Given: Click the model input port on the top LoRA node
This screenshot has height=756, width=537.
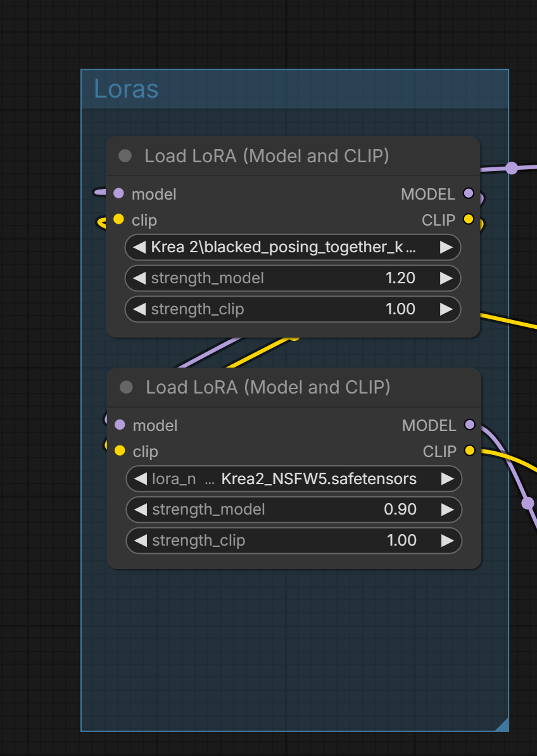Looking at the screenshot, I should pos(119,193).
